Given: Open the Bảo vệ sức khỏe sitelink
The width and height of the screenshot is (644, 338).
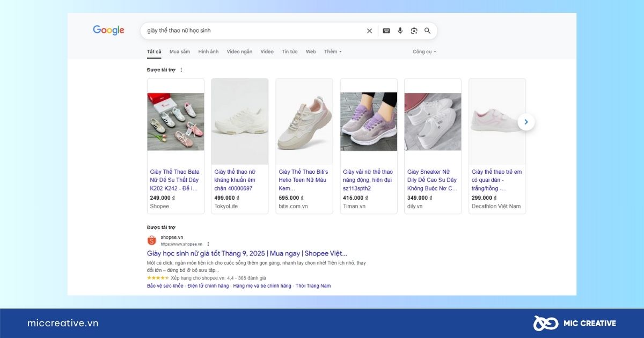Looking at the screenshot, I should click(165, 286).
